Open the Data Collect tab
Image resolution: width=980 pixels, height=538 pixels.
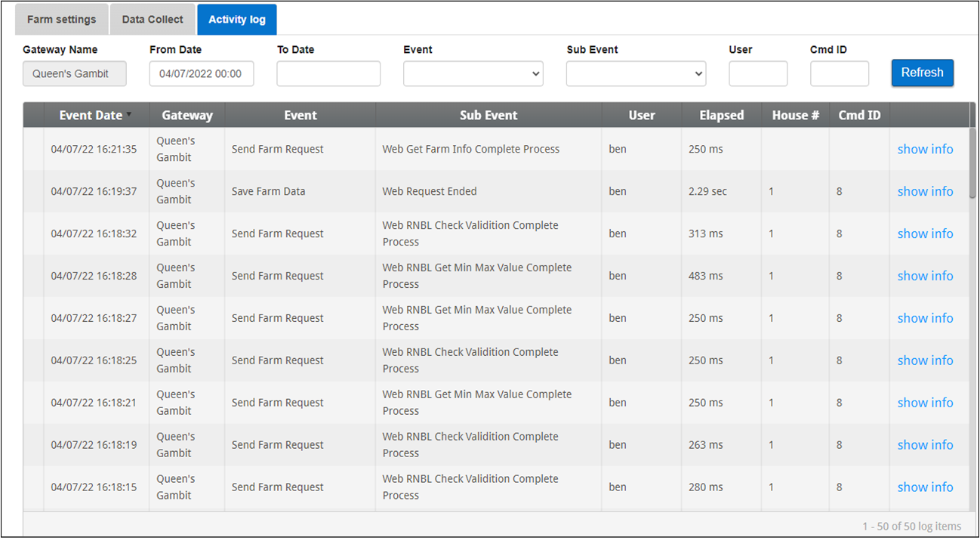153,20
